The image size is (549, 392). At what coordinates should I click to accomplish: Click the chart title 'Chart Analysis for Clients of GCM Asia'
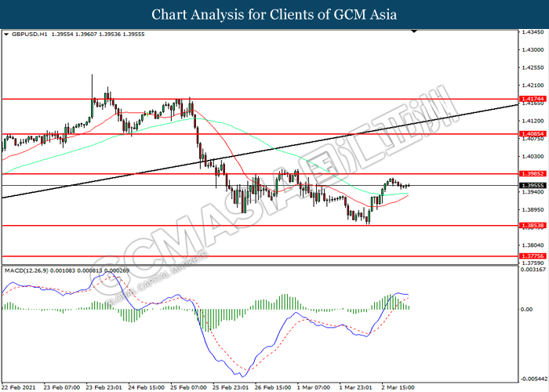[x=274, y=14]
